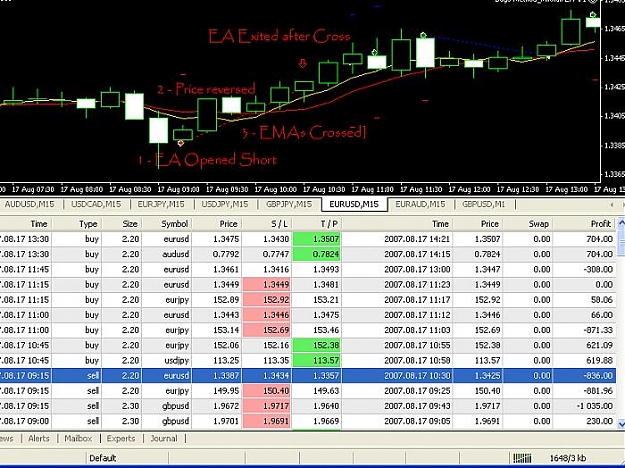The height and width of the screenshot is (468, 625).
Task: Open the Alerts terminal tab
Action: click(x=39, y=439)
